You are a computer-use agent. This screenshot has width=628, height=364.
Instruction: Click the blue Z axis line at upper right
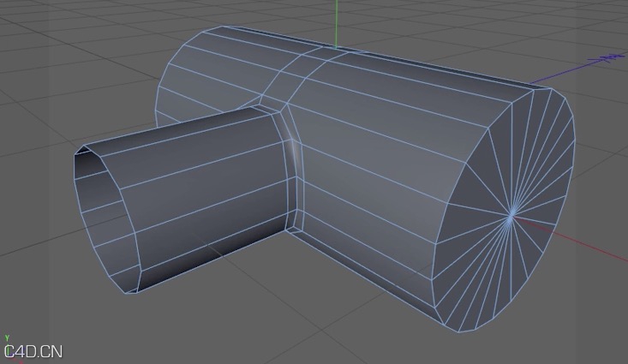(x=577, y=69)
